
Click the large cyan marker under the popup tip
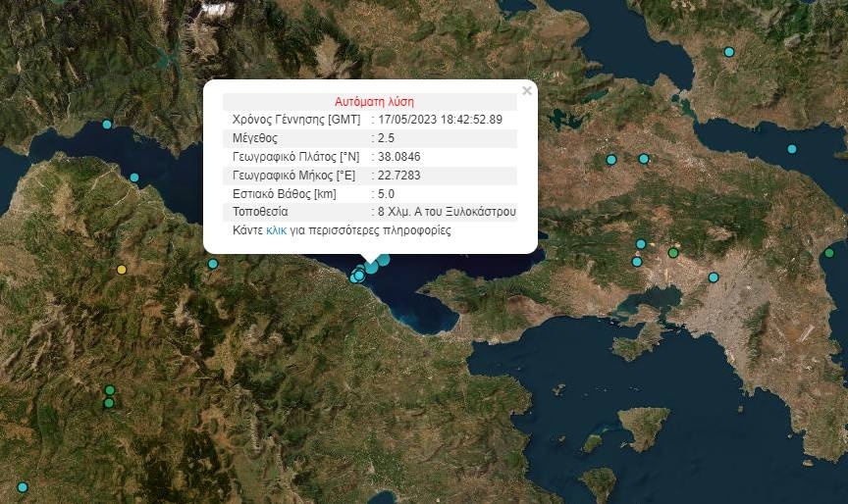372,267
